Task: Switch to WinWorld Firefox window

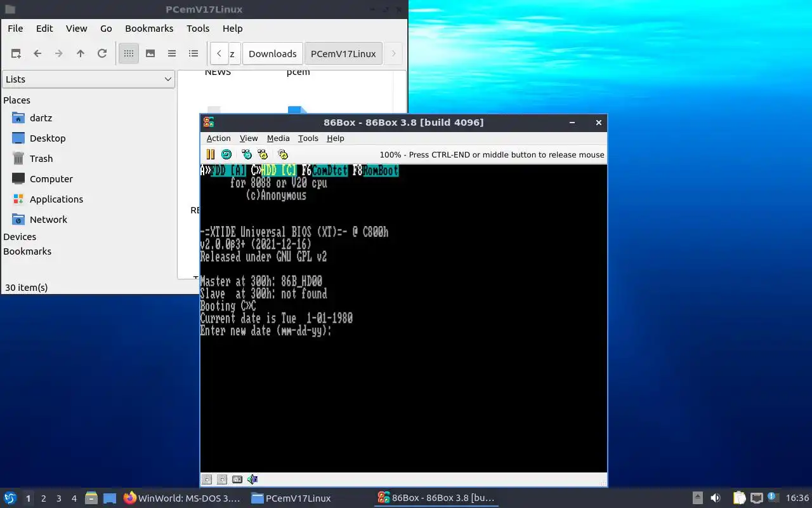Action: coord(182,498)
